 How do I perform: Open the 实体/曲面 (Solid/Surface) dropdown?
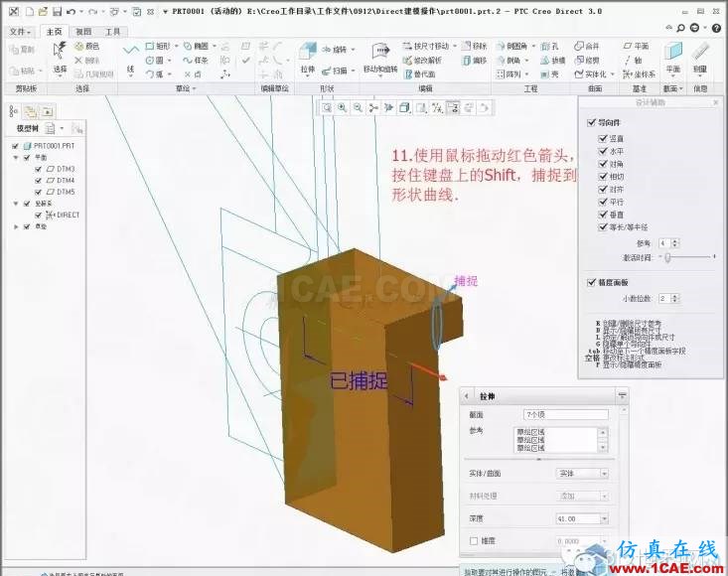tap(604, 474)
